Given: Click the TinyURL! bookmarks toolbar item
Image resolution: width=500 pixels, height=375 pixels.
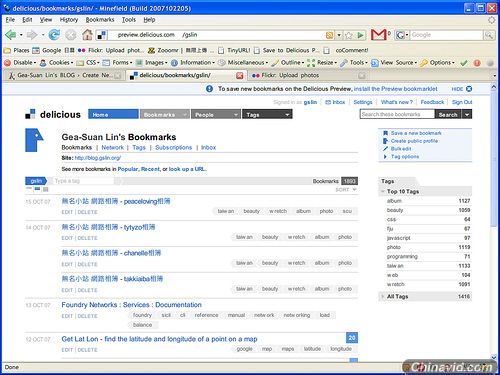Looking at the screenshot, I should pos(234,50).
